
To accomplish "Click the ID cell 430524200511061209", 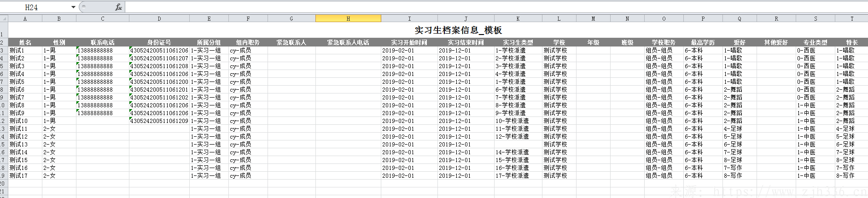I will 159,121.
